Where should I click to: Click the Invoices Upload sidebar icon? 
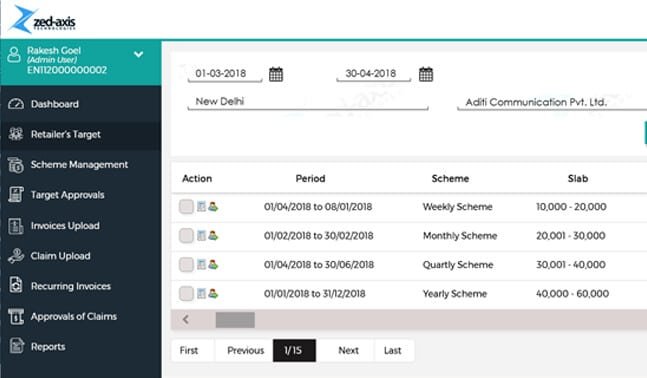[16, 226]
